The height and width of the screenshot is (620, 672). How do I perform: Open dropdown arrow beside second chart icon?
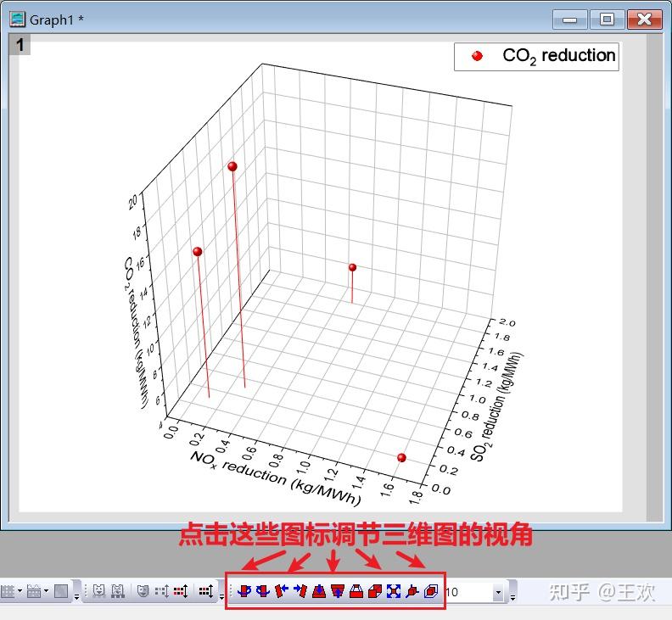(46, 591)
